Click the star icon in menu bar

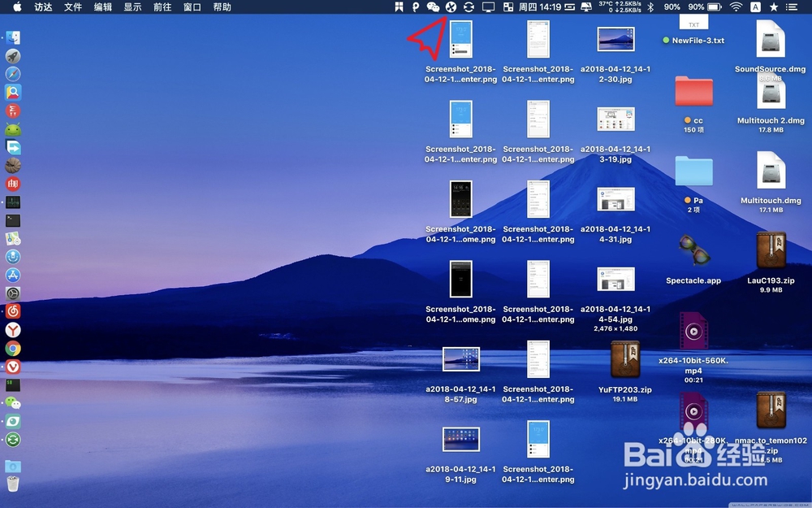click(x=774, y=7)
